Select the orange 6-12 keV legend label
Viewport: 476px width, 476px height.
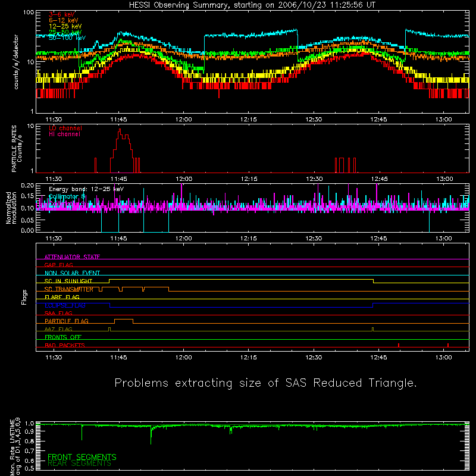click(64, 20)
